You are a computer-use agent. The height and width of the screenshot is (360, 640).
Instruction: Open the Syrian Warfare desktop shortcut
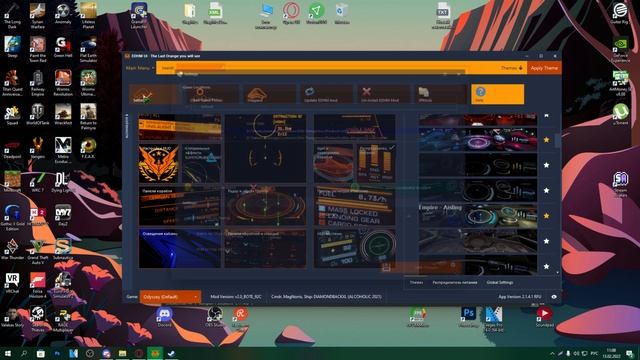38,16
